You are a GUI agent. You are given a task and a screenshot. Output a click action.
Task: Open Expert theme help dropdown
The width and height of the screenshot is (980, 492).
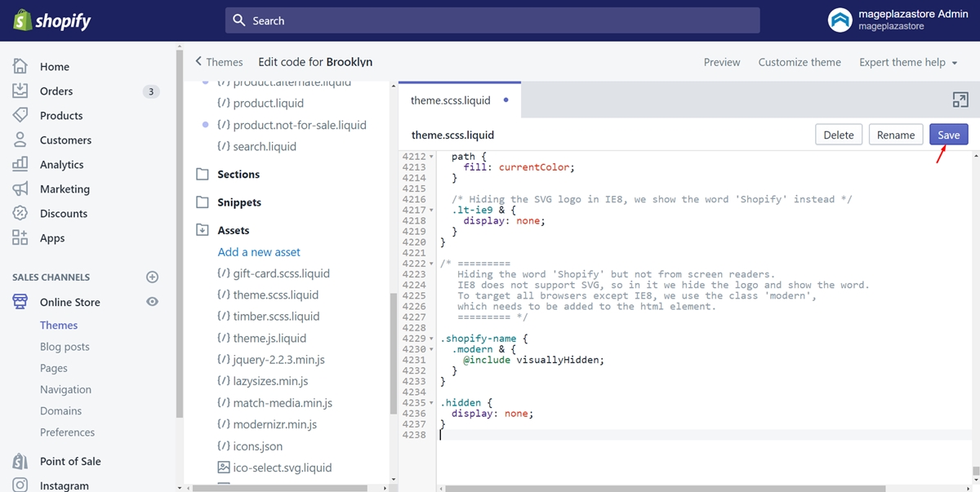point(908,62)
